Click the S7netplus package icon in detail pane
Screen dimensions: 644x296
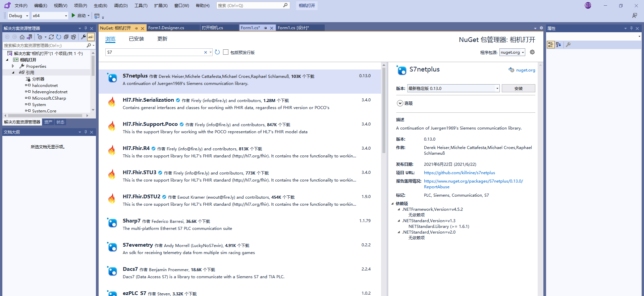[401, 70]
